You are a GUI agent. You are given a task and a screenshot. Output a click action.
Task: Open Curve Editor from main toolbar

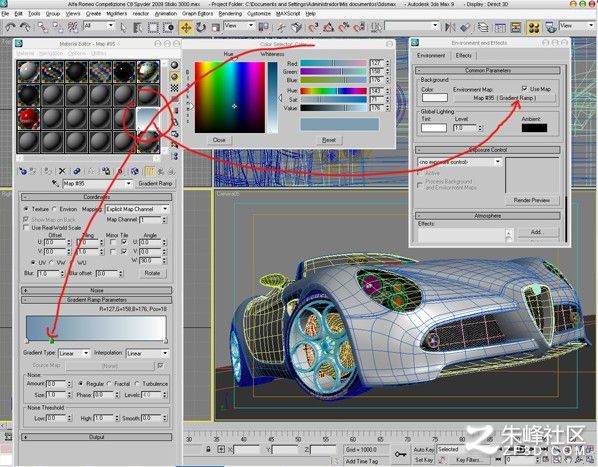(500, 27)
